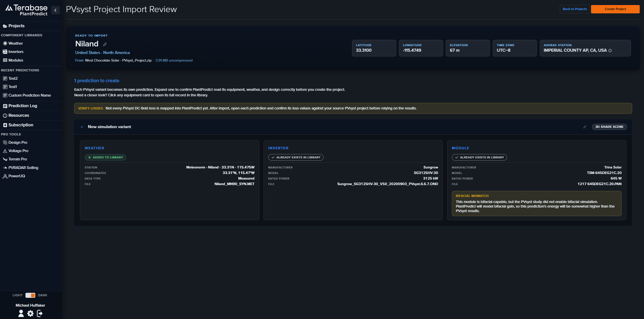Open recent prediction Test1
This screenshot has width=644, height=319.
[x=13, y=87]
